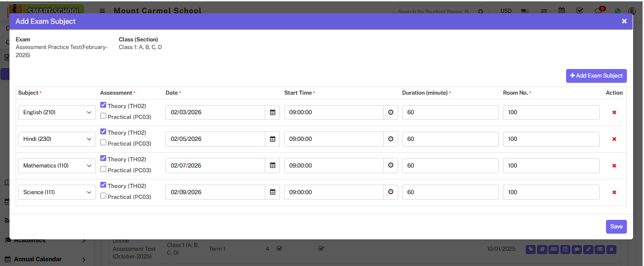Image resolution: width=644 pixels, height=266 pixels.
Task: Enable Practical (PC03) for Hindi
Action: pos(103,143)
